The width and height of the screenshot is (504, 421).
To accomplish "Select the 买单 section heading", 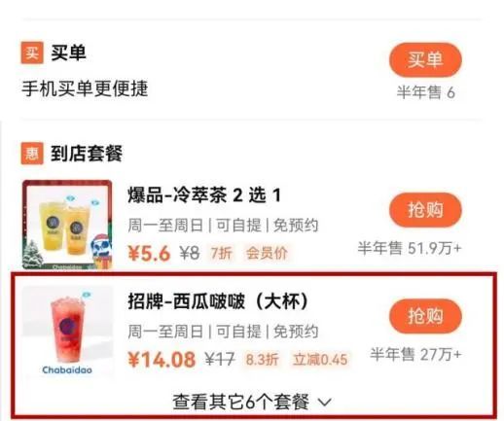I will pyautogui.click(x=68, y=53).
